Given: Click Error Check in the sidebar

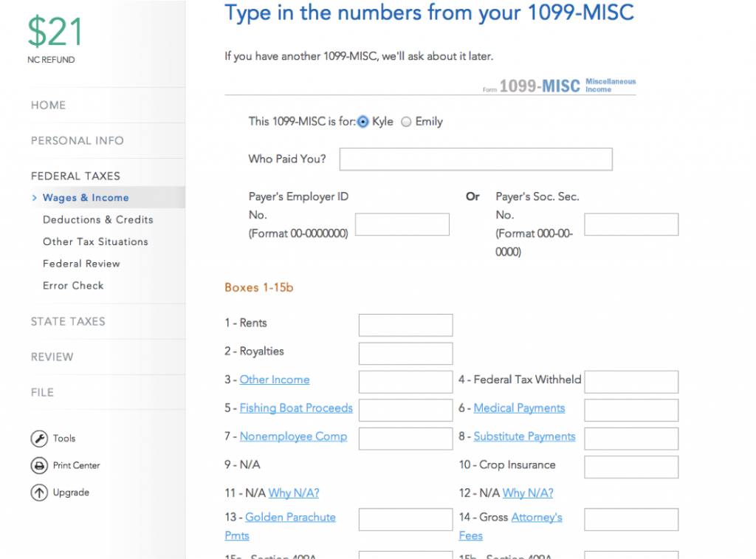Looking at the screenshot, I should (x=73, y=286).
